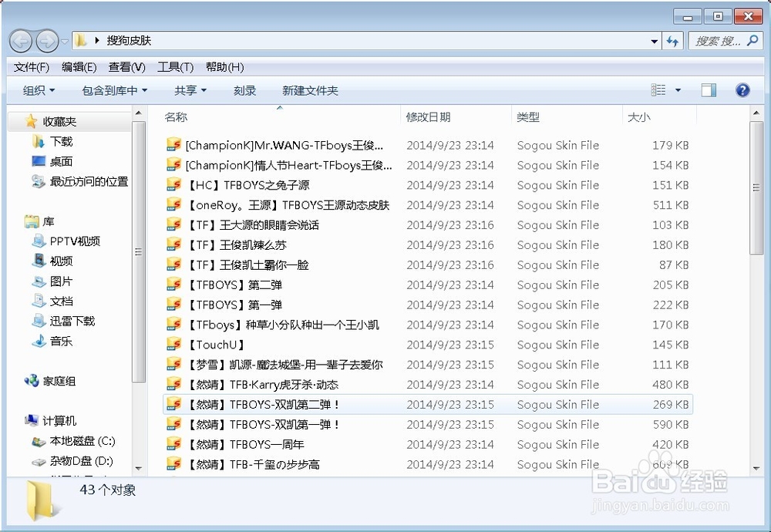
Task: Open 本地磁盘 (C:) drive
Action: pyautogui.click(x=82, y=441)
